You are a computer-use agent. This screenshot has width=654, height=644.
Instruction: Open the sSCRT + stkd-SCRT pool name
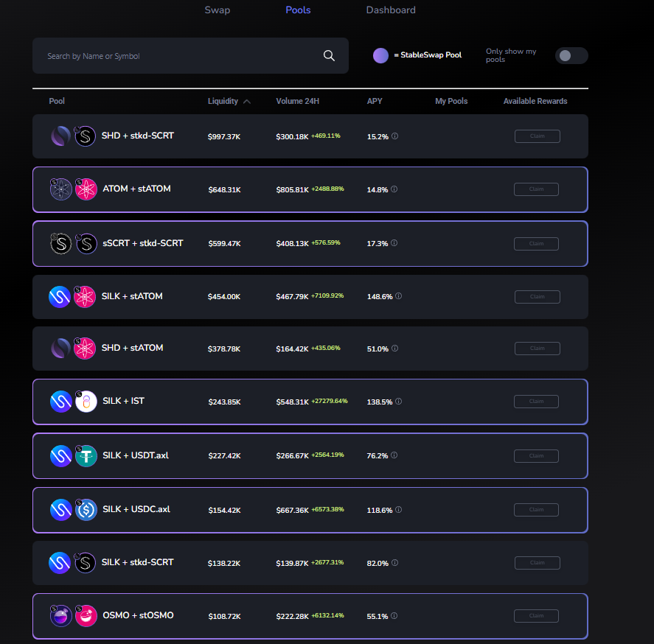click(x=142, y=243)
